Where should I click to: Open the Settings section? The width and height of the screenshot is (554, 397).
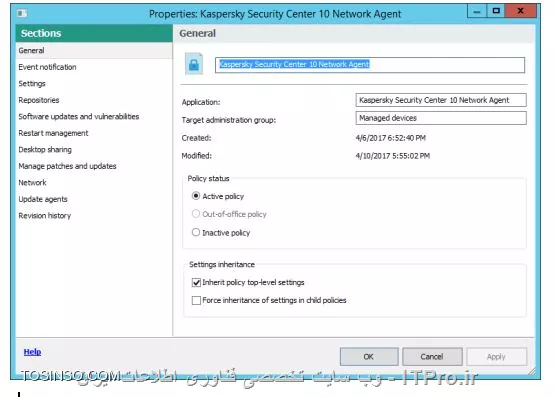(x=94, y=84)
